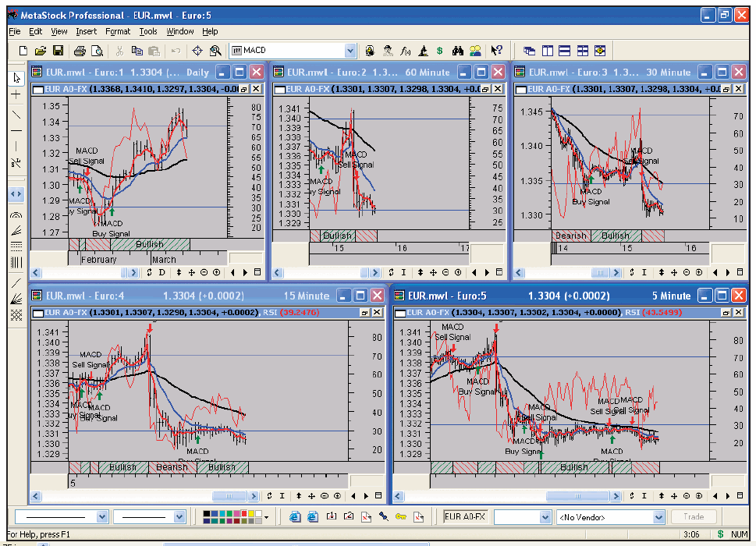This screenshot has height=546, width=756.
Task: Expand the MACD indicator dropdown
Action: 350,51
